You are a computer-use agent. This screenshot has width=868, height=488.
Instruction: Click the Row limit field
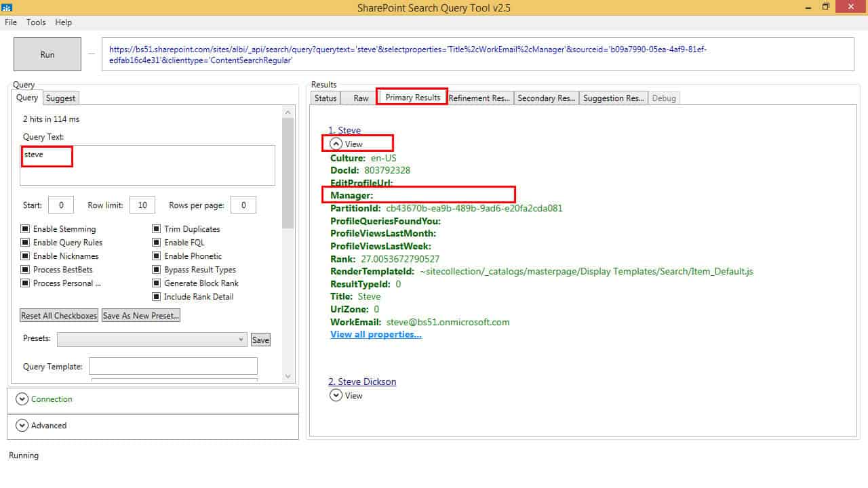142,205
